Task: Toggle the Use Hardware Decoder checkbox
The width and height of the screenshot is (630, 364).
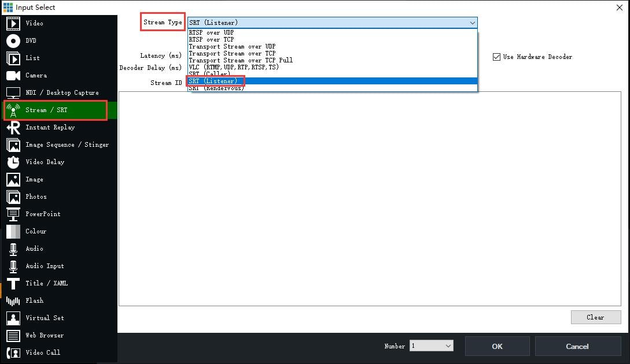Action: [x=496, y=57]
